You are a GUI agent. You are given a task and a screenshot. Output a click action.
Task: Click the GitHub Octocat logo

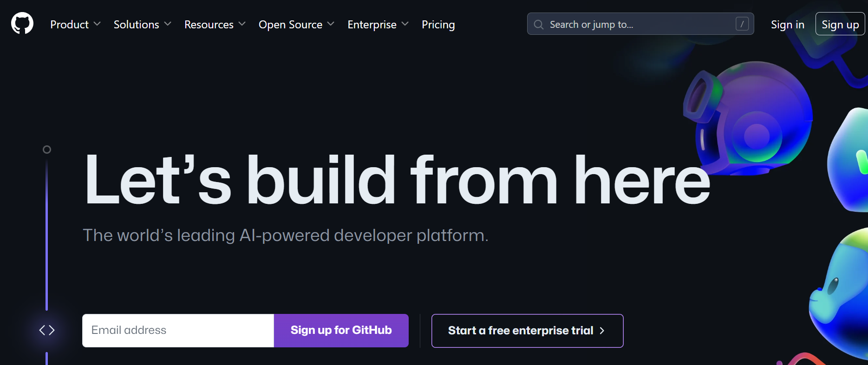(22, 23)
